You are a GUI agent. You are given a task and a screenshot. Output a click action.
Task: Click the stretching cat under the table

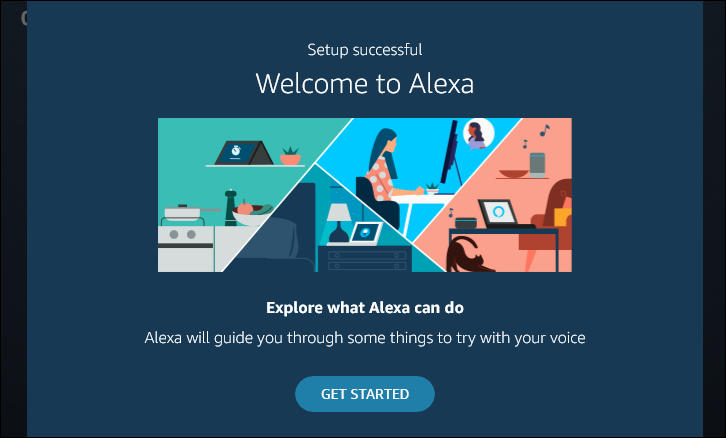coord(467,255)
